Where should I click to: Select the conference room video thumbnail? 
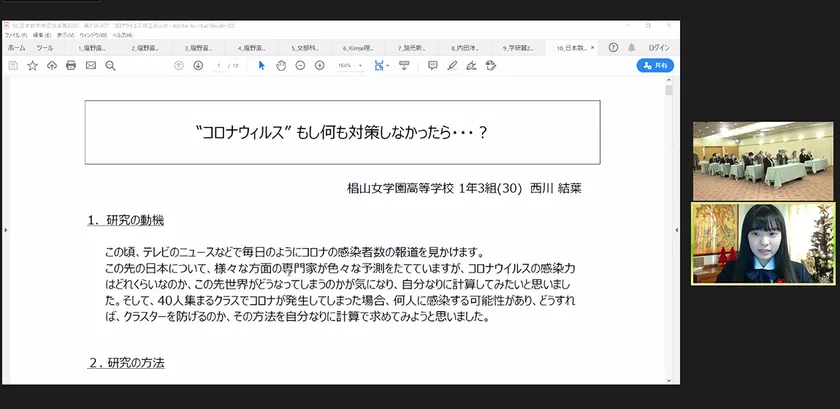763,160
